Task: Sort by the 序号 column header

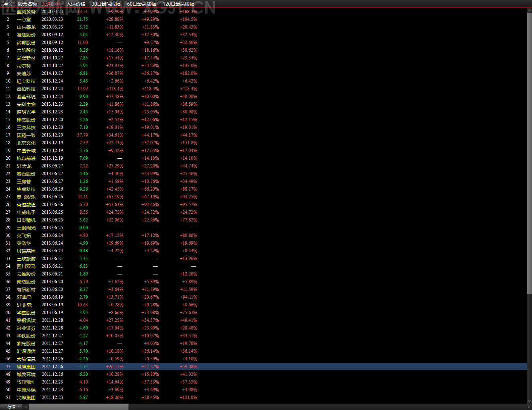Action: click(8, 4)
